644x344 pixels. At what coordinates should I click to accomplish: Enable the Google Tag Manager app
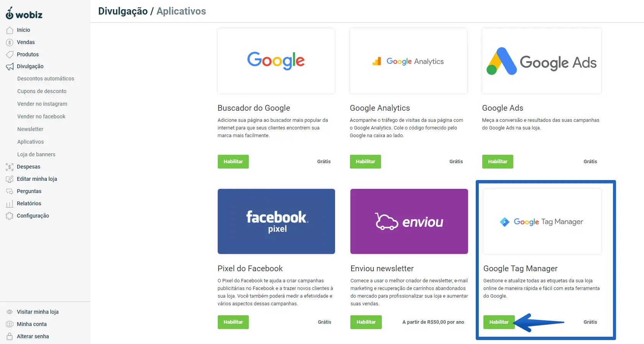click(x=499, y=322)
